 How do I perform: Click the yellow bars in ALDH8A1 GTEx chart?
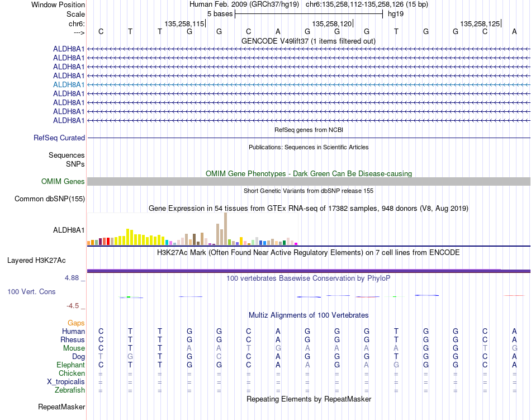pos(140,237)
